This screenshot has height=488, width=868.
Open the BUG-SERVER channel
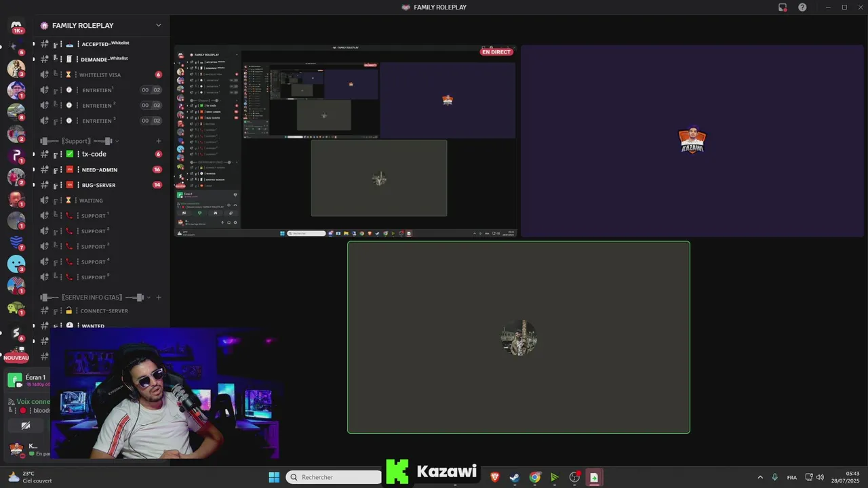click(100, 185)
